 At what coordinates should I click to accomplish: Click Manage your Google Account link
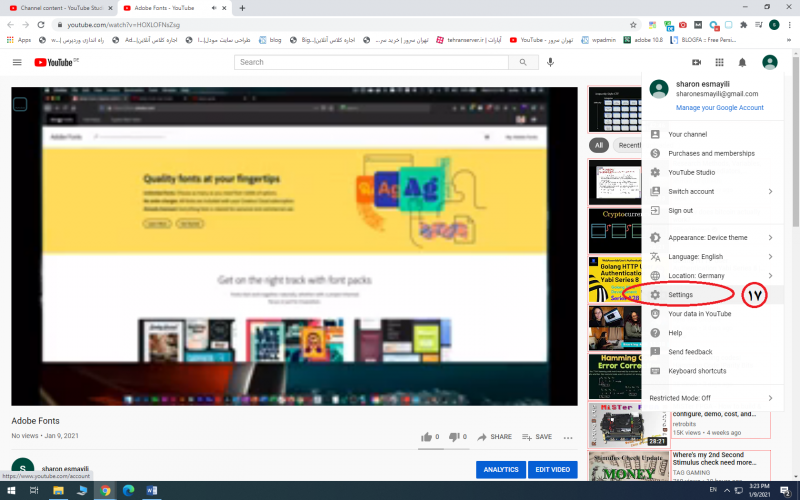pyautogui.click(x=719, y=108)
